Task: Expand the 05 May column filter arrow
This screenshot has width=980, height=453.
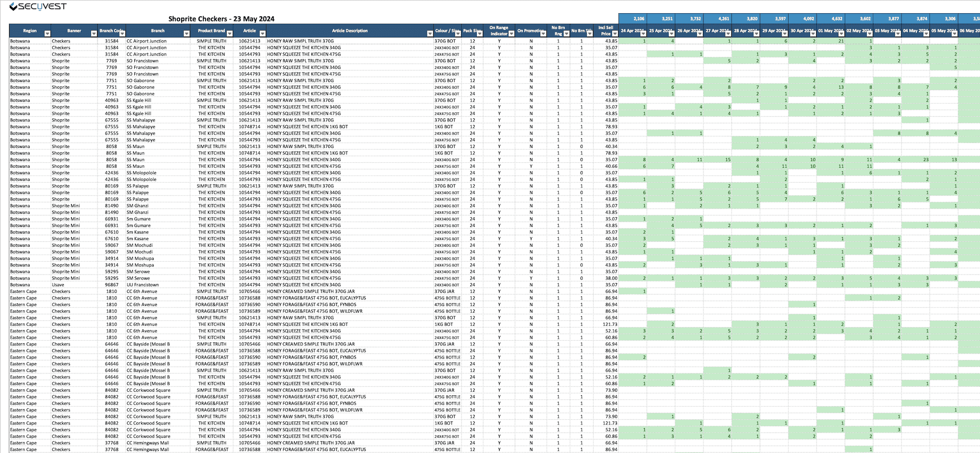Action: (x=954, y=34)
